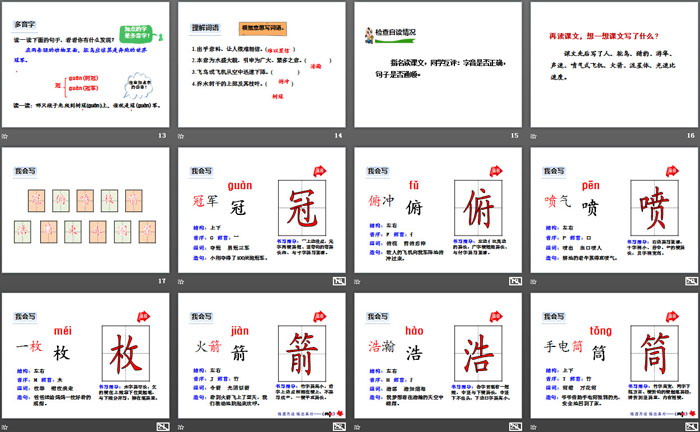The height and width of the screenshot is (432, 700).
Task: Select the 枚 méi character slide
Action: tap(85, 353)
